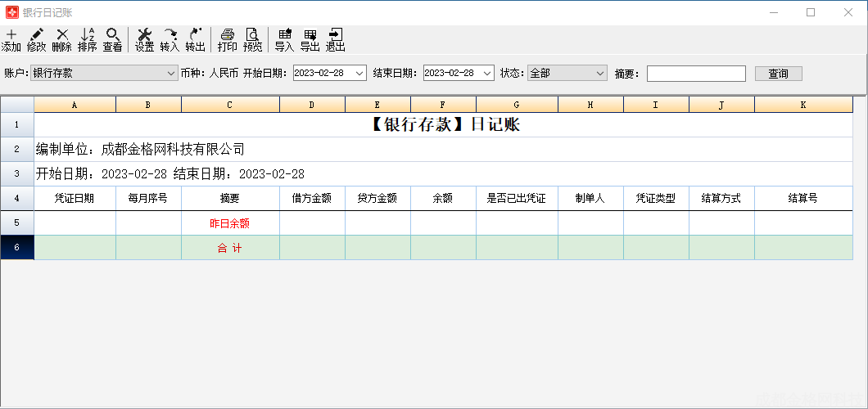Select column header I
The height and width of the screenshot is (409, 868).
tap(656, 105)
